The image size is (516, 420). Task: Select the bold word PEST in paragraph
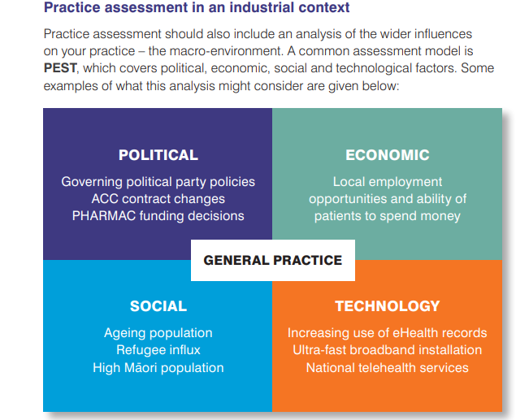pos(60,68)
